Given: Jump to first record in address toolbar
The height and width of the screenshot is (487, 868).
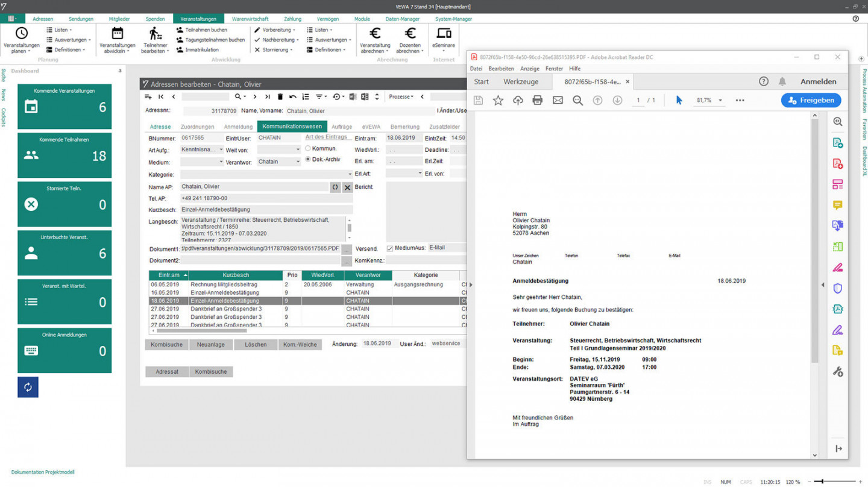Looking at the screenshot, I should (x=161, y=96).
